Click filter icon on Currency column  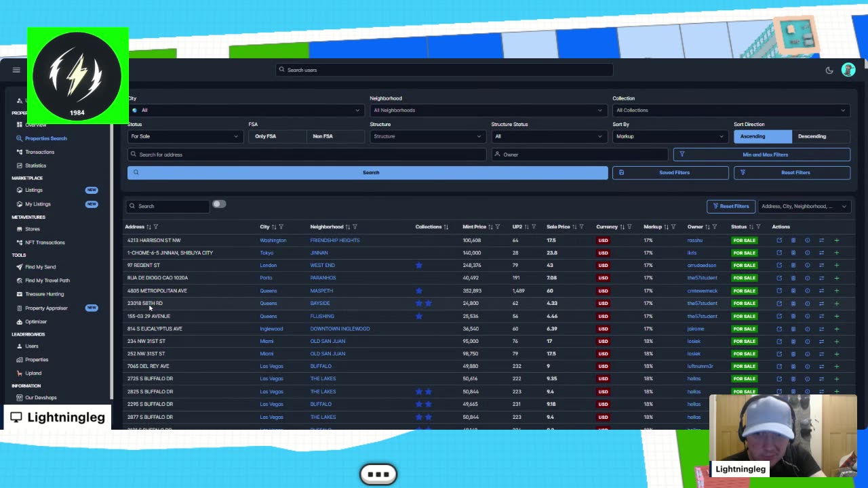pyautogui.click(x=629, y=227)
